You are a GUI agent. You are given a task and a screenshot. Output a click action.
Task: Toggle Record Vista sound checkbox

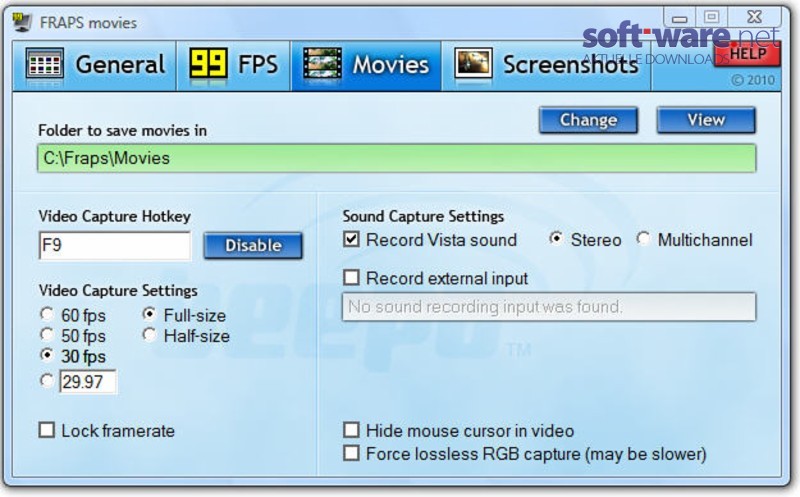pyautogui.click(x=351, y=239)
